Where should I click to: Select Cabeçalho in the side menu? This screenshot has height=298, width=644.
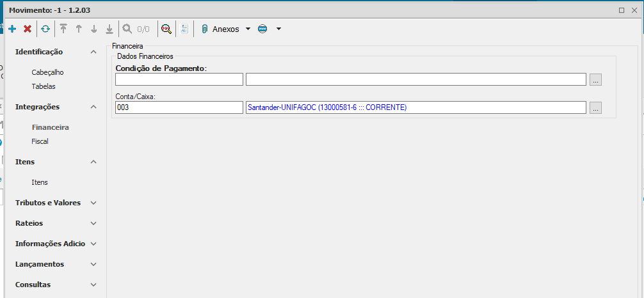click(x=47, y=72)
